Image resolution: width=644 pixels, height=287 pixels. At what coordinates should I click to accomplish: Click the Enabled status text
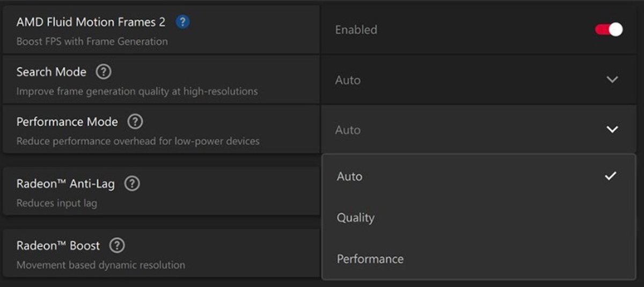point(356,30)
